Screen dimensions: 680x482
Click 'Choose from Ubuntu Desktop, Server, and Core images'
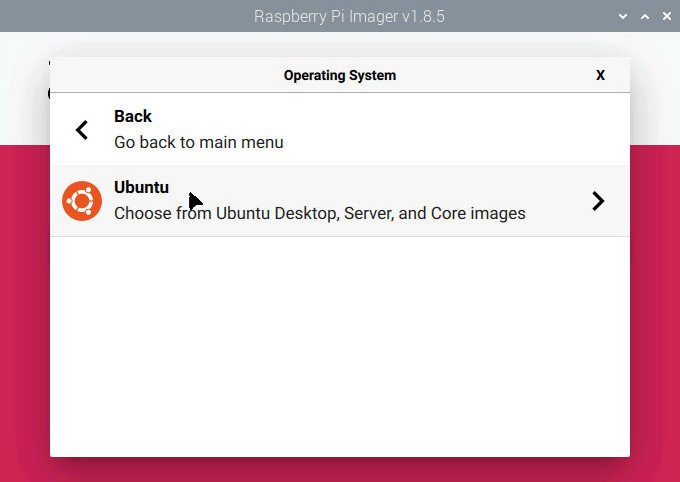point(320,213)
